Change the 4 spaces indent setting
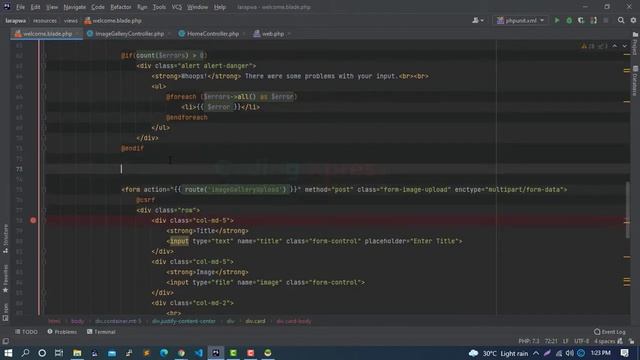Screen dimensions: 640x360 pyautogui.click(x=604, y=341)
